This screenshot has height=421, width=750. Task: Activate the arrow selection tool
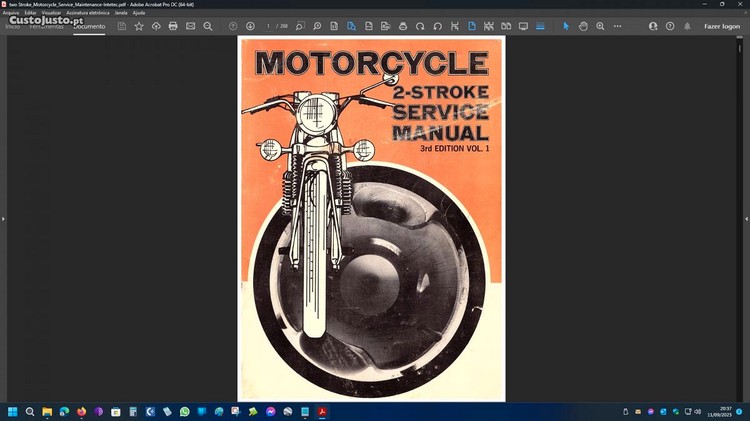click(x=566, y=26)
